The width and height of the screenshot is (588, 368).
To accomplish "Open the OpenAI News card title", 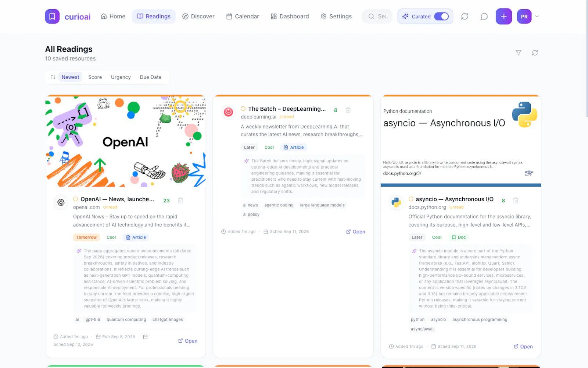I will (x=117, y=199).
